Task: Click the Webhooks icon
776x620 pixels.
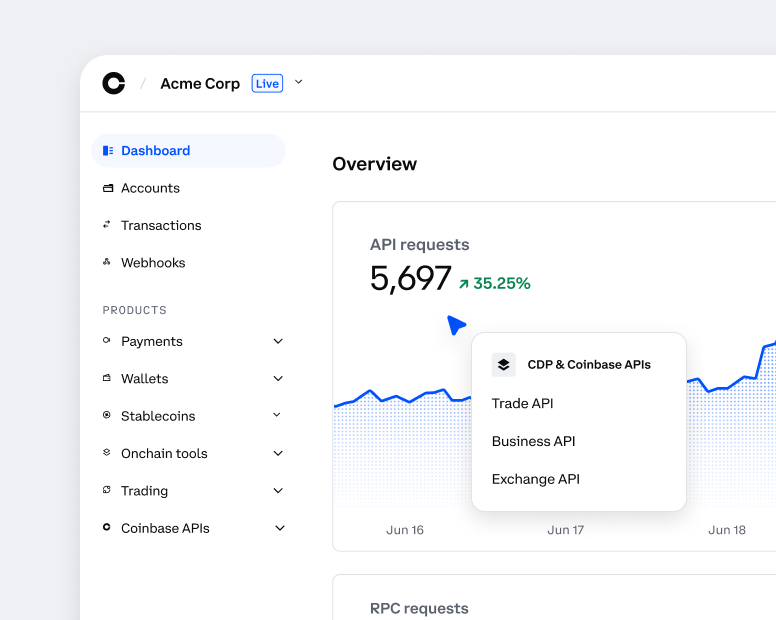Action: pyautogui.click(x=106, y=262)
